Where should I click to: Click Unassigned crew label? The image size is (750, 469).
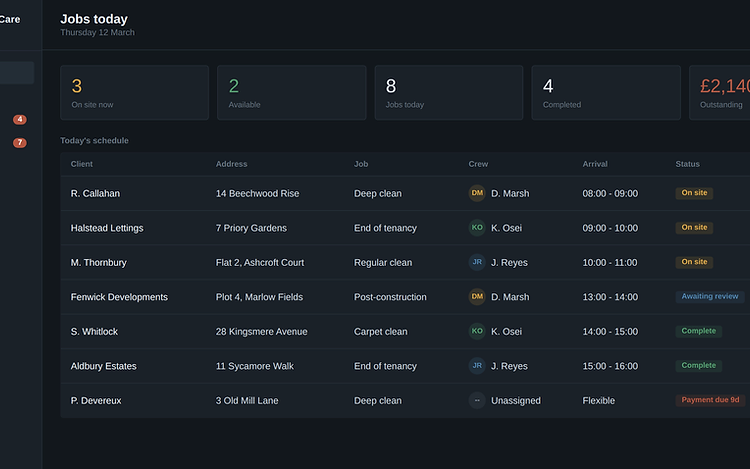pyautogui.click(x=516, y=401)
